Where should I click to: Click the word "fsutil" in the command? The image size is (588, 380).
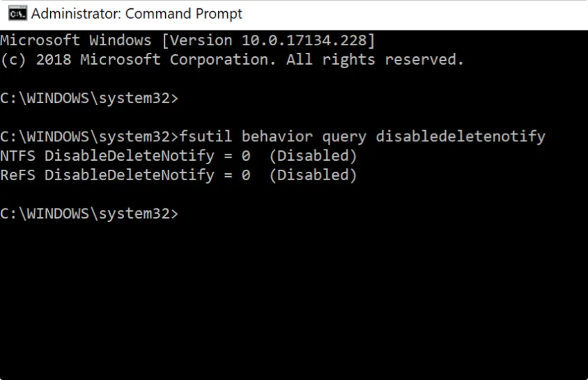click(206, 136)
